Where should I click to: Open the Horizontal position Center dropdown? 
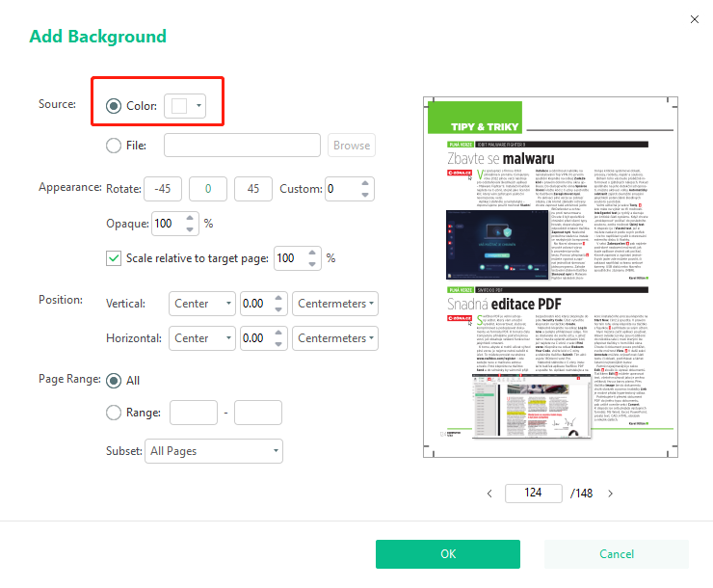coord(201,338)
